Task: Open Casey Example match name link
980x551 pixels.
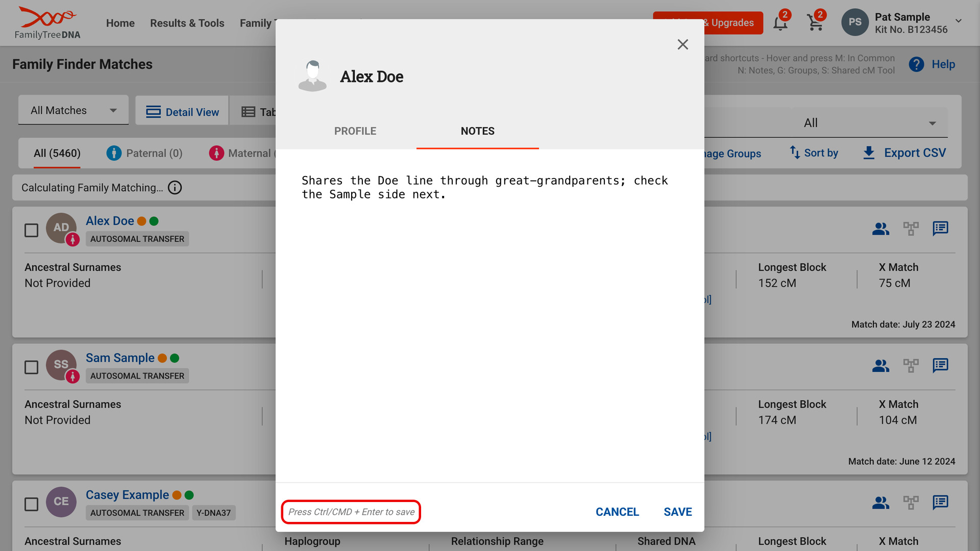Action: coord(127,495)
